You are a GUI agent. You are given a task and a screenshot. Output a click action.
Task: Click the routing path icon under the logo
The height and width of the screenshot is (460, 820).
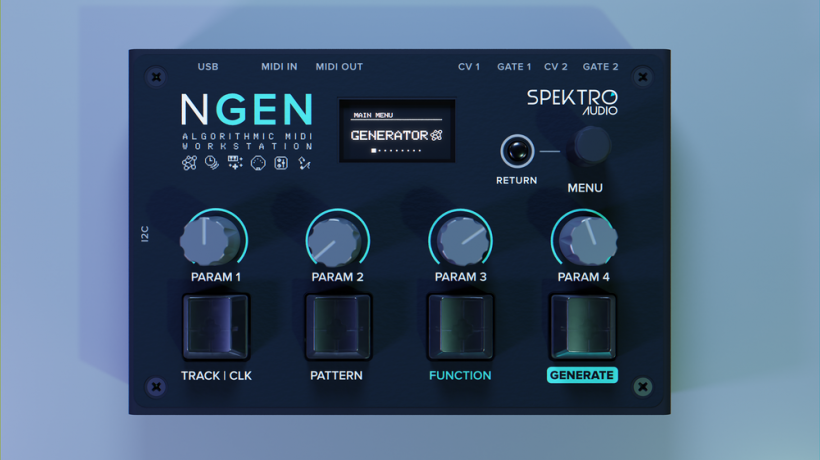305,163
